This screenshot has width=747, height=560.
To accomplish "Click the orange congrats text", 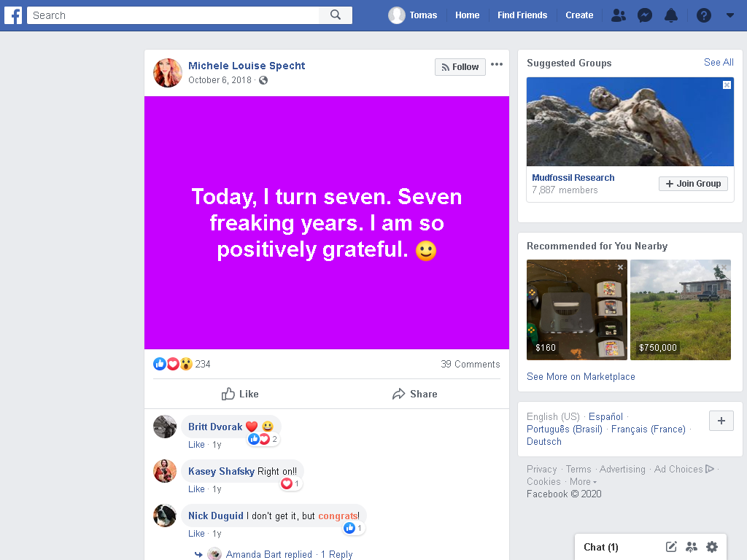I will [x=338, y=516].
